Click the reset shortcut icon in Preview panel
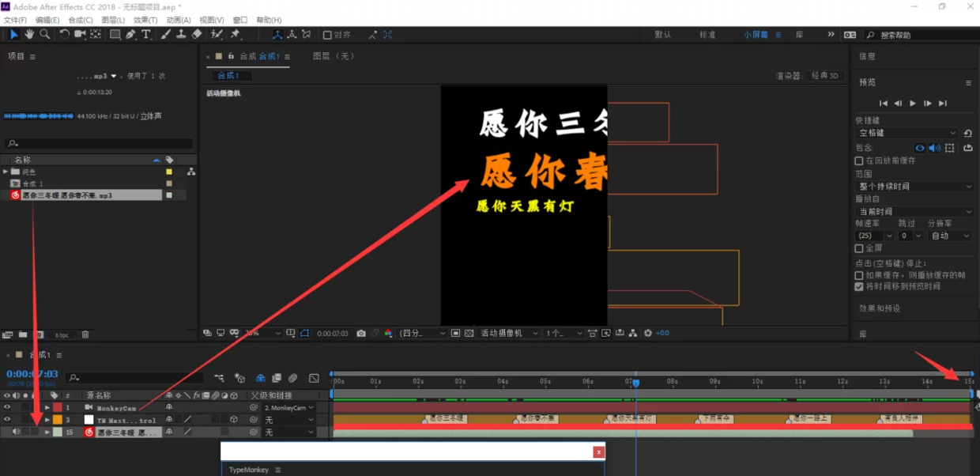 tap(968, 133)
